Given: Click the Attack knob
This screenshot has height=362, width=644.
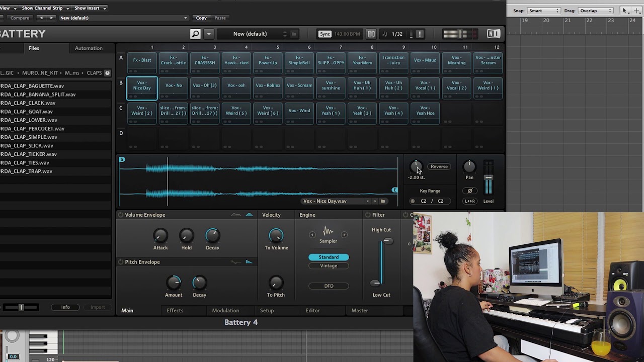Looking at the screenshot, I should click(160, 235).
